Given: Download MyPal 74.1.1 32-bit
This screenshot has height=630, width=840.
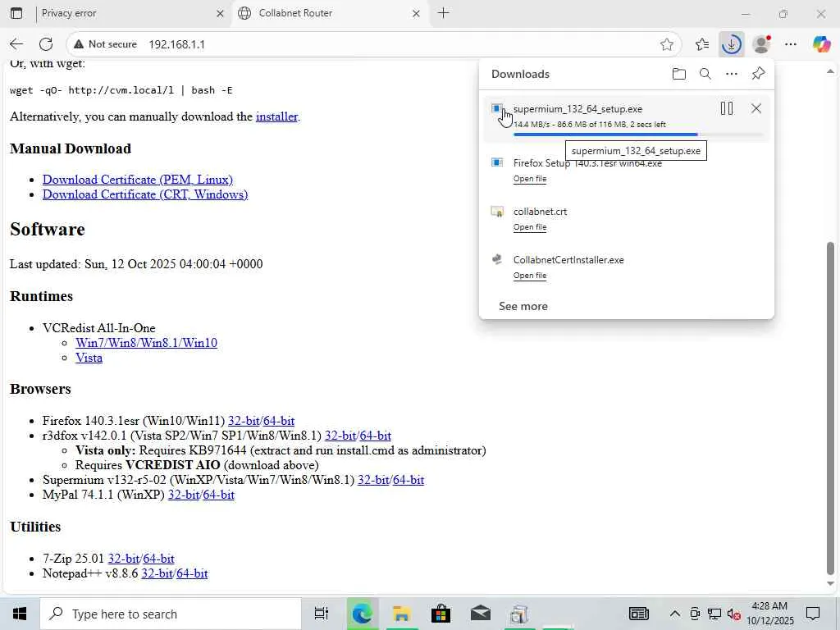Looking at the screenshot, I should pos(184,495).
